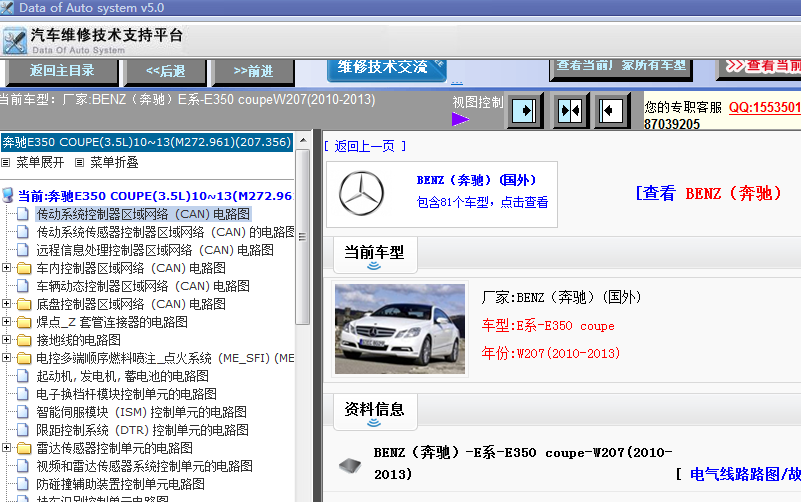The width and height of the screenshot is (801, 502).
Task: Click the app logo beside 汽车维修技术支持平台
Action: [x=14, y=41]
